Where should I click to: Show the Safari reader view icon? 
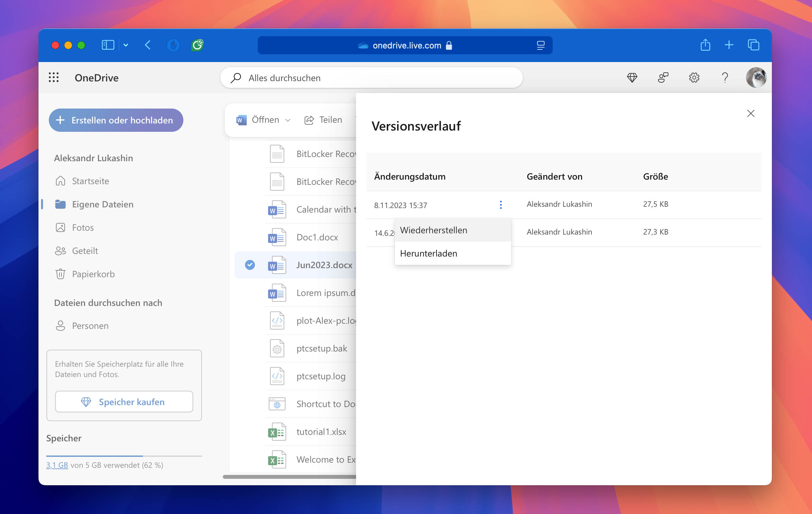(540, 45)
